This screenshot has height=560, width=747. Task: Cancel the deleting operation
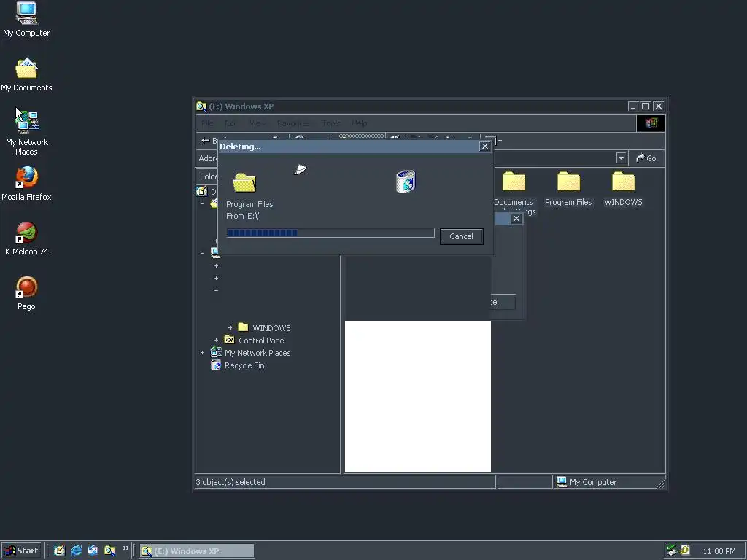point(461,236)
